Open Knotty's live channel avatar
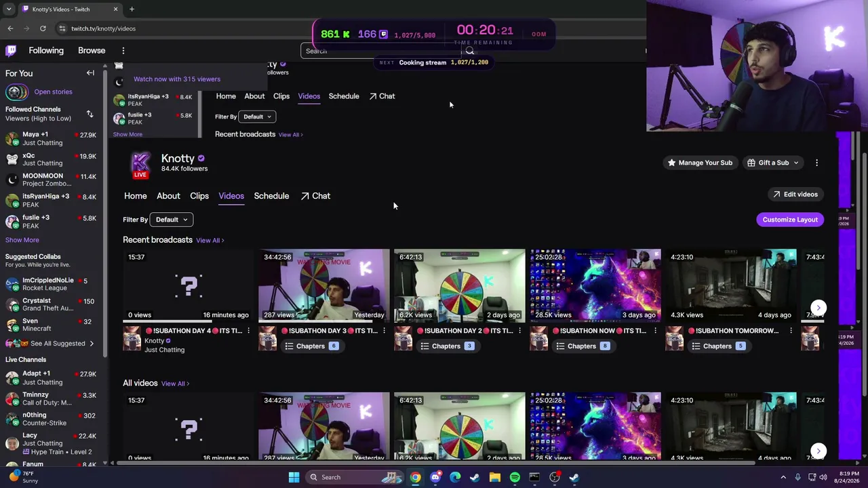 coord(140,165)
